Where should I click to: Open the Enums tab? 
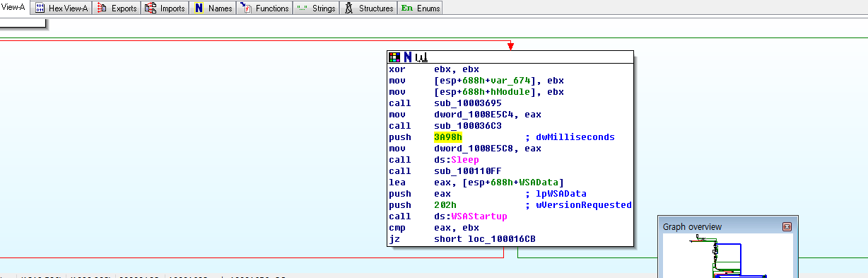click(x=421, y=8)
